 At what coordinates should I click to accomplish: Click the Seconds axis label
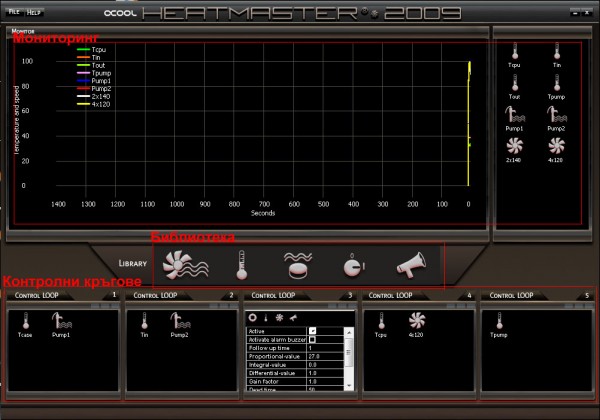point(263,213)
